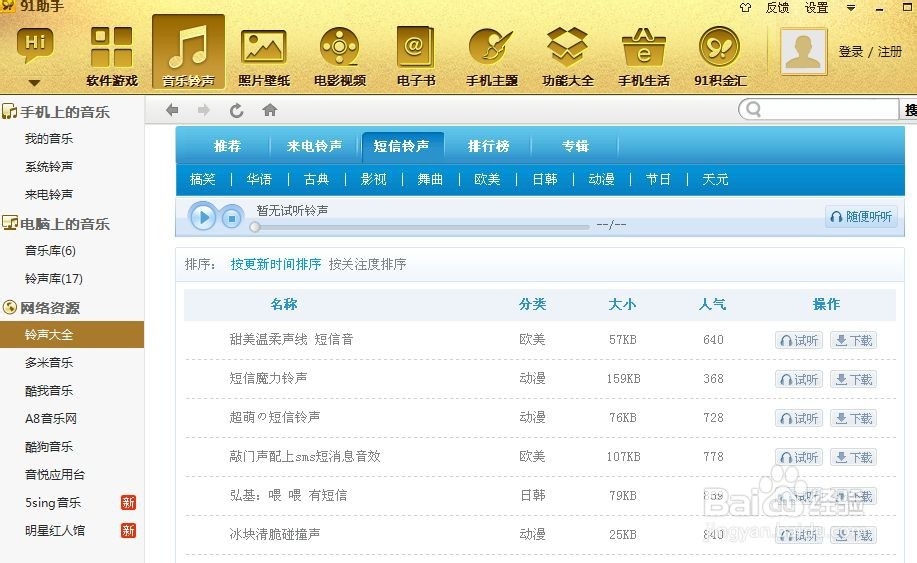Open 音乐库(6) in sidebar

point(50,251)
